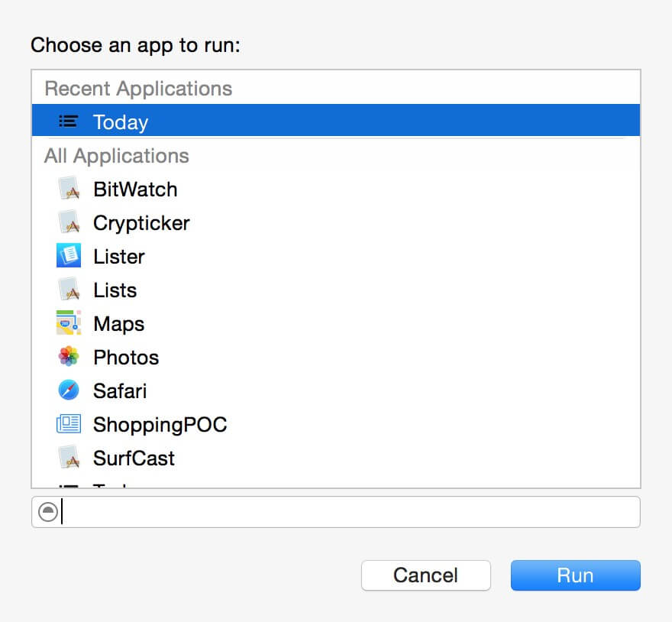Select the highlighted Today row label
Viewport: 672px width, 622px height.
tap(121, 122)
